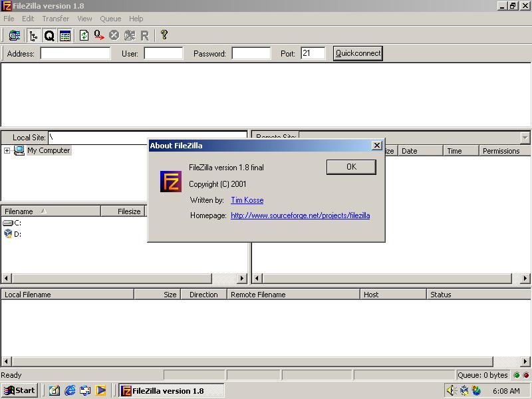Click the D: drive icon
The height and width of the screenshot is (399, 532).
[x=8, y=233]
